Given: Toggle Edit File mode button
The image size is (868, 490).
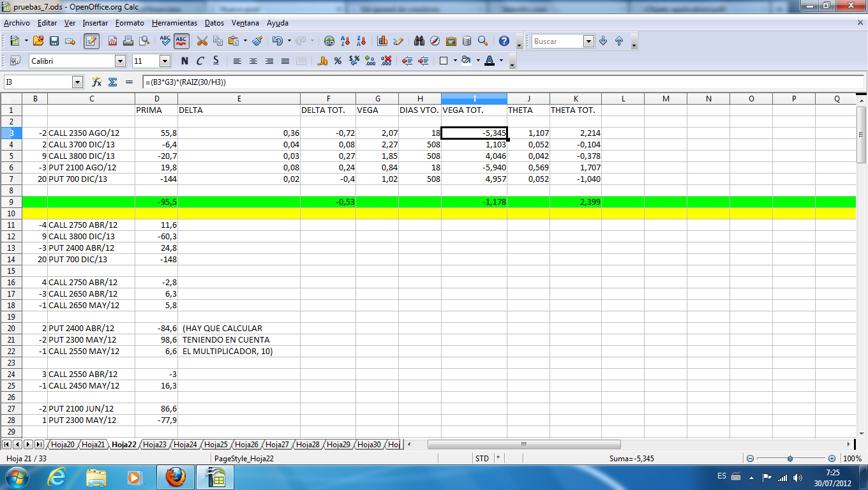Looking at the screenshot, I should pyautogui.click(x=91, y=41).
